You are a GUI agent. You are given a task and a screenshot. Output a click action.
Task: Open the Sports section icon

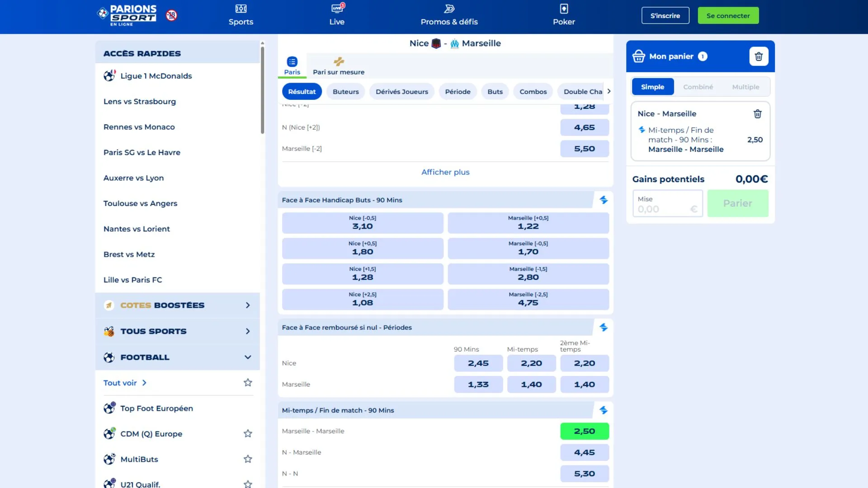[x=241, y=8]
